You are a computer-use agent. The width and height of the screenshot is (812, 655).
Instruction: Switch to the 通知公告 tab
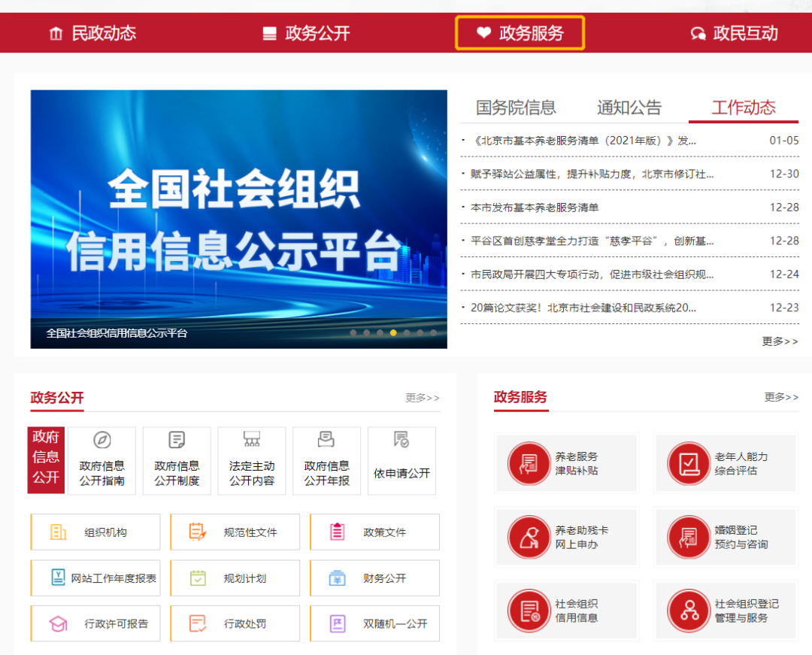tap(629, 108)
